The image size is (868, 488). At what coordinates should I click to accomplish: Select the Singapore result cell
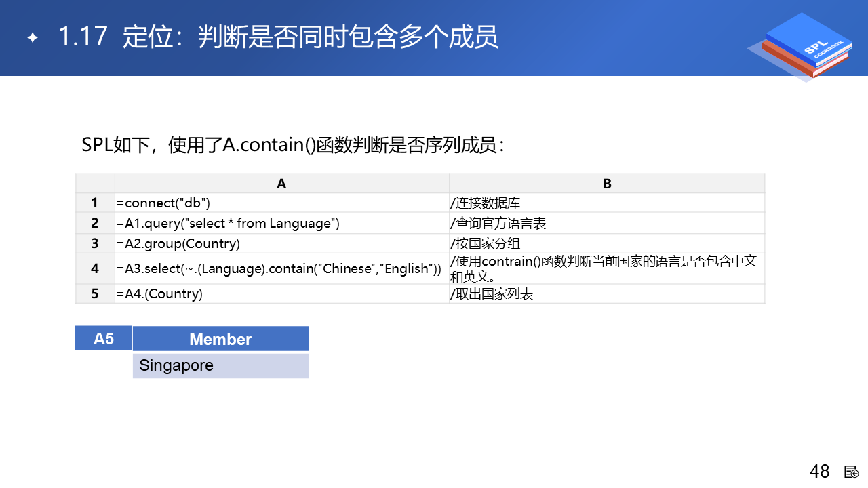[x=220, y=365]
